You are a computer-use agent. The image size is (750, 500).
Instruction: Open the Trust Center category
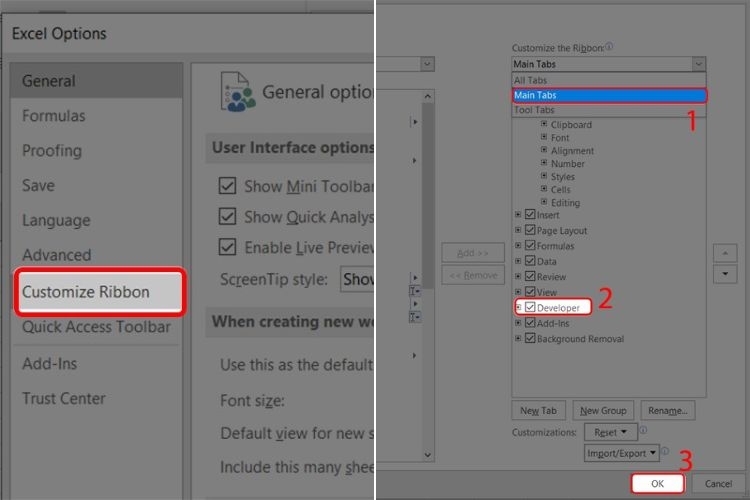coord(64,399)
